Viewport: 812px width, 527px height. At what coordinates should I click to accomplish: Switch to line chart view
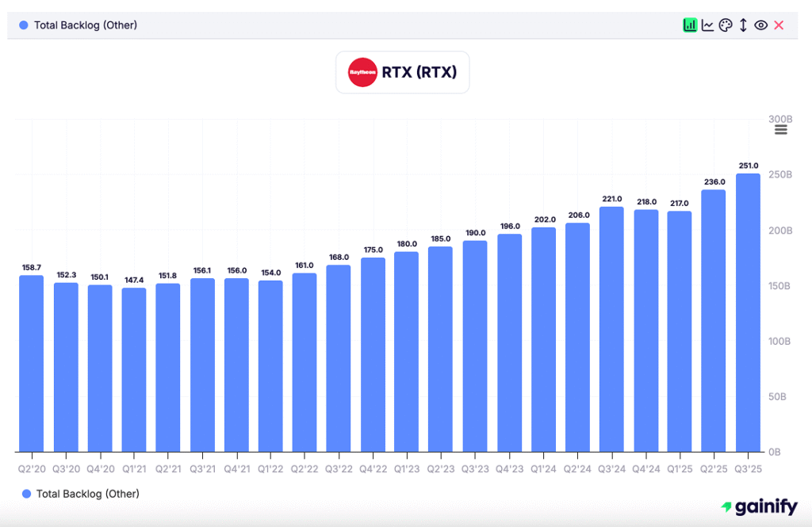(707, 25)
